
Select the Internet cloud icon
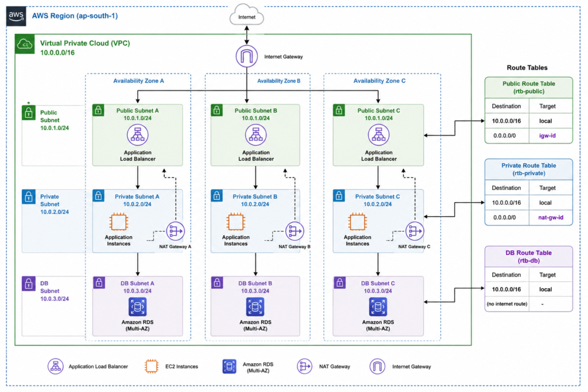tap(246, 15)
